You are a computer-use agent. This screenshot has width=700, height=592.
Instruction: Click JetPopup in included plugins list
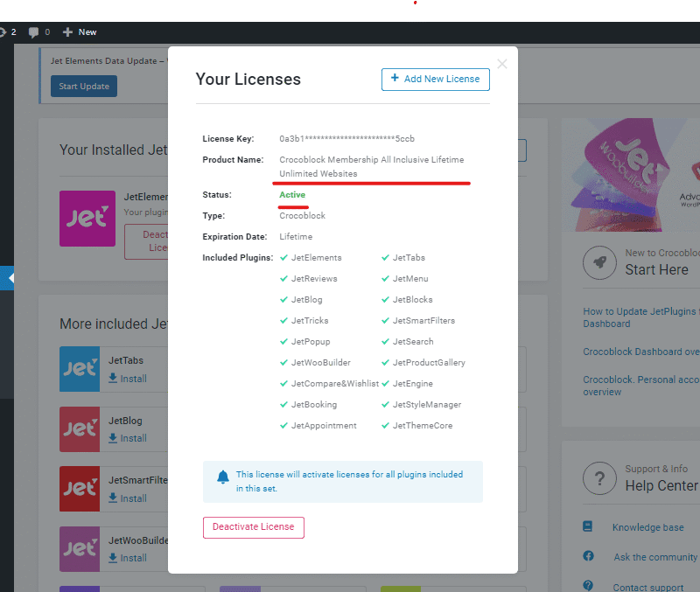[x=311, y=342]
